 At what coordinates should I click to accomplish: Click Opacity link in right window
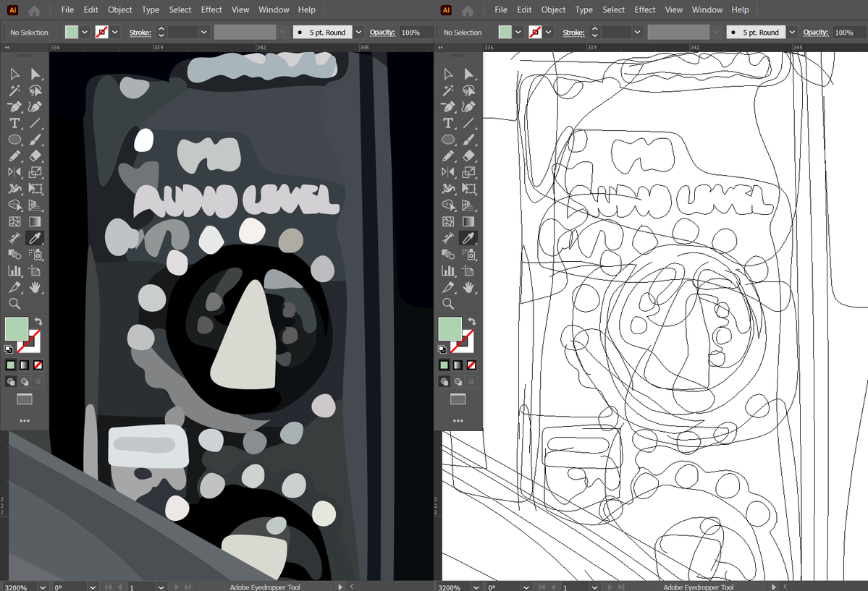pyautogui.click(x=816, y=33)
